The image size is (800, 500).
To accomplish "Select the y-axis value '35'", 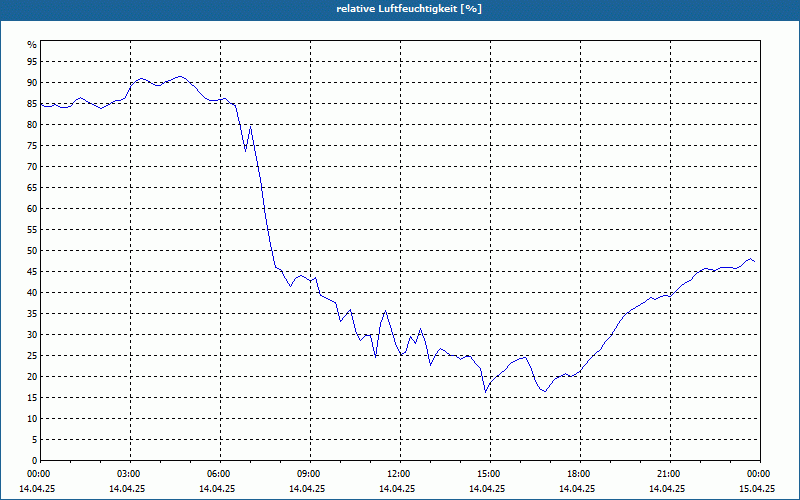I will click(x=32, y=314).
